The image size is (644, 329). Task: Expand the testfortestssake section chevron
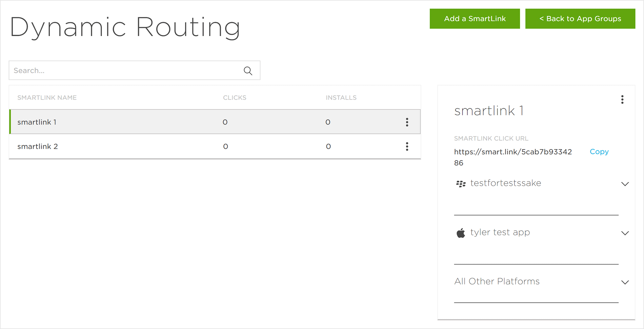click(625, 184)
